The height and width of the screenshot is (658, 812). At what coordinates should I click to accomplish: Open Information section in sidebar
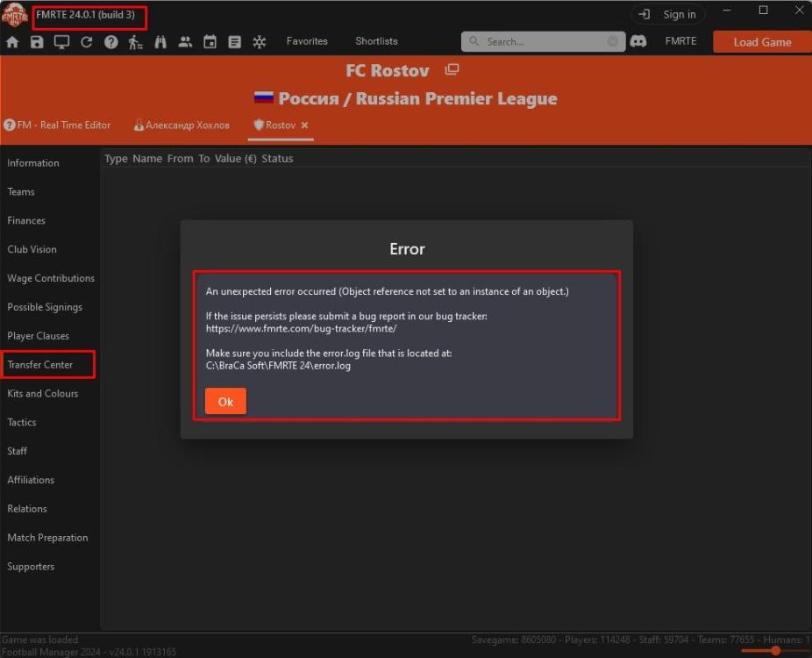pos(33,162)
